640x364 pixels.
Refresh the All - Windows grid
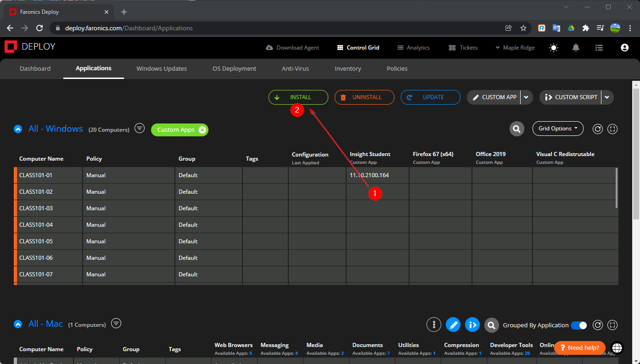[597, 129]
